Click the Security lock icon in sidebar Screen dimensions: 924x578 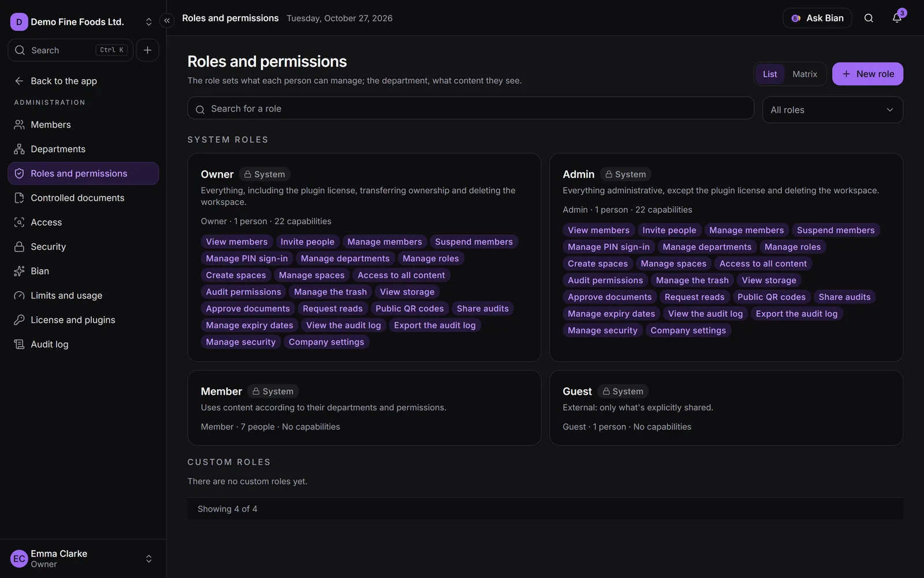pyautogui.click(x=19, y=247)
